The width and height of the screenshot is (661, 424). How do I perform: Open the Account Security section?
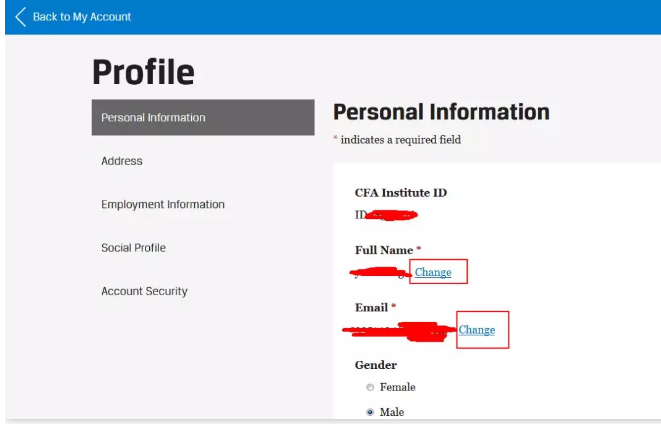tap(144, 292)
